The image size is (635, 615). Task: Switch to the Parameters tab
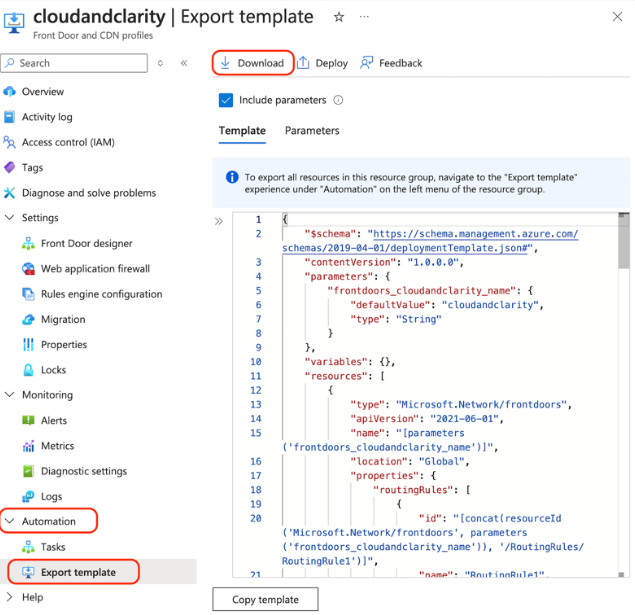click(x=312, y=131)
